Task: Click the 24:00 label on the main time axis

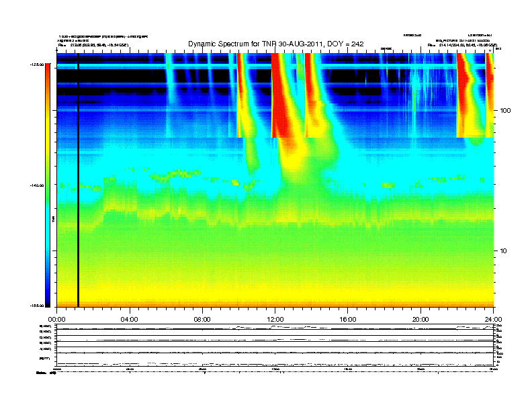Action: (493, 320)
